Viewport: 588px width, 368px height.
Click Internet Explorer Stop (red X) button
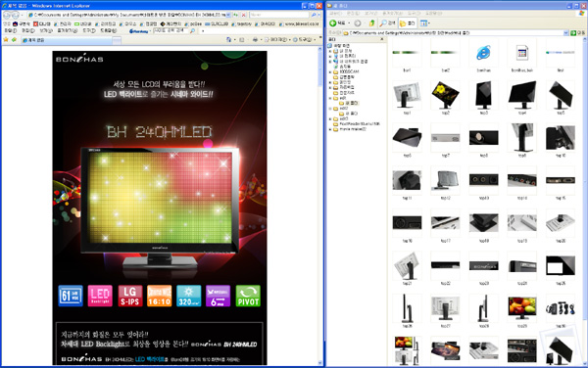pos(243,15)
